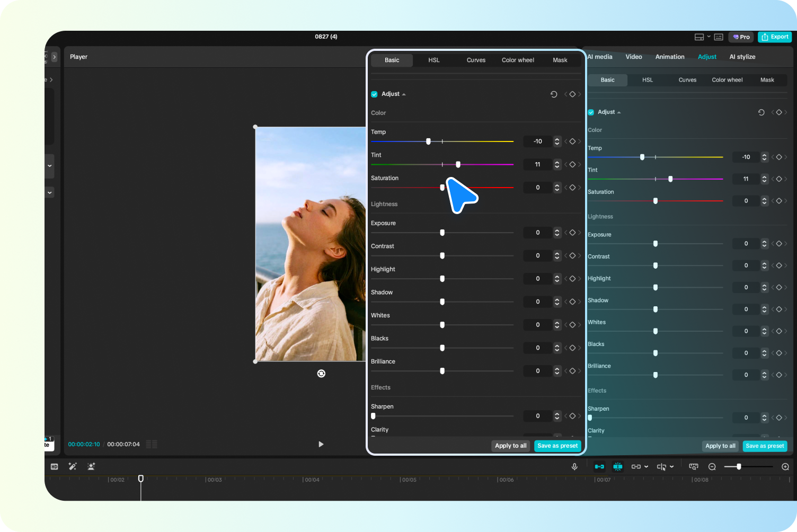
Task: Add keyframe diamond in enlarged panel's Adjust header
Action: pos(572,94)
